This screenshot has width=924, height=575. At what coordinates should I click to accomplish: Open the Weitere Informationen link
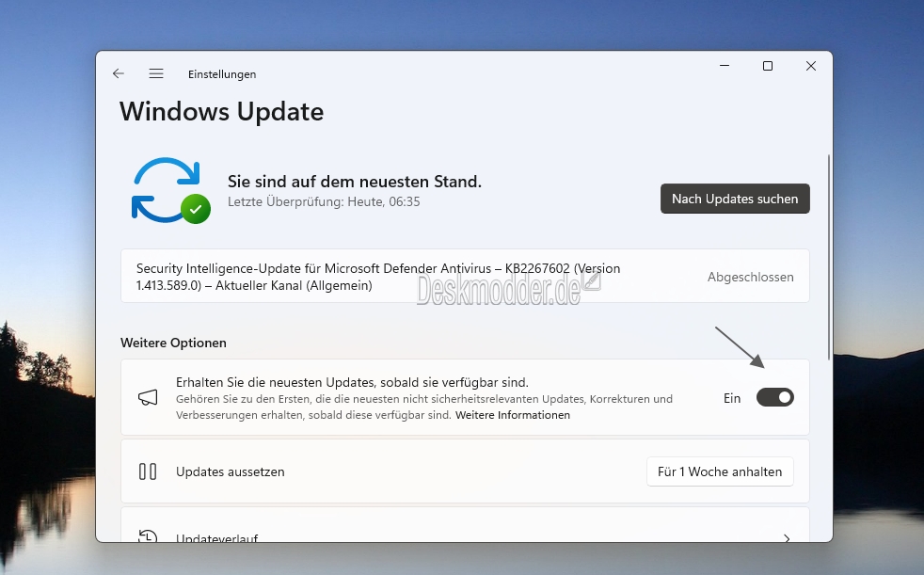513,415
